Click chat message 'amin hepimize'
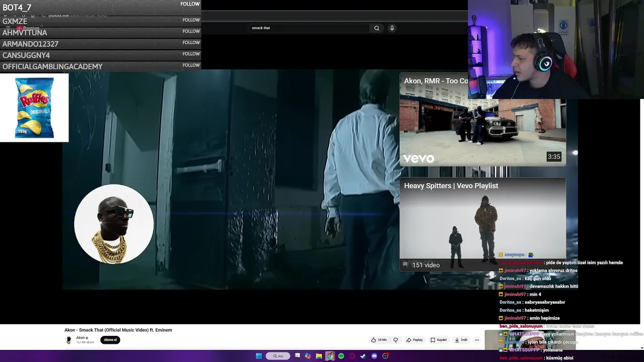644x362 pixels. click(545, 318)
